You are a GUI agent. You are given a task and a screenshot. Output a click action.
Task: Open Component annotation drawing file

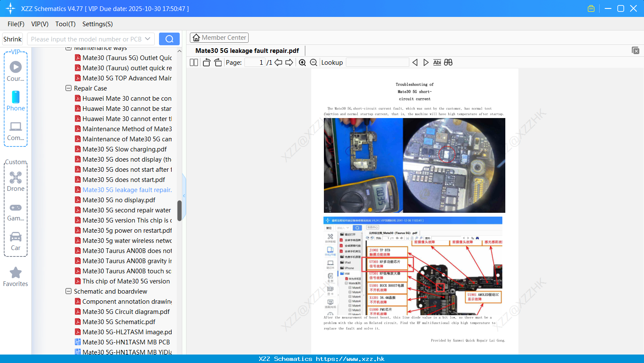click(x=123, y=302)
